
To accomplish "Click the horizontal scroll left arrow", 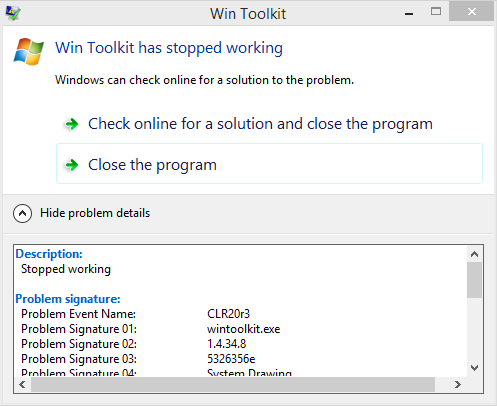I will point(22,384).
